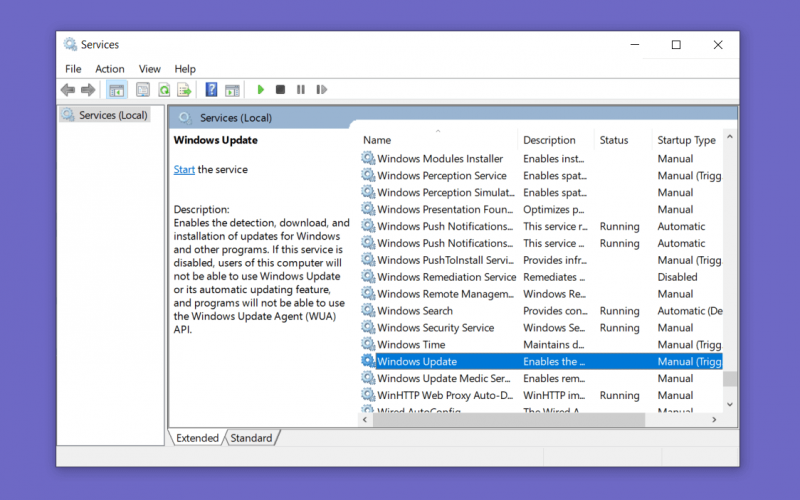Viewport: 800px width, 500px height.
Task: Click the Start the service link
Action: coord(184,169)
